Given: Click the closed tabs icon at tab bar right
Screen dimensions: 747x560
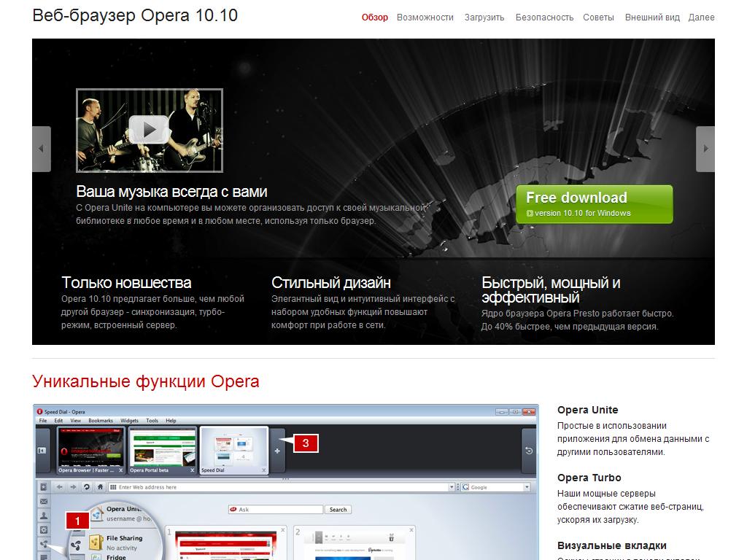Looking at the screenshot, I should (529, 451).
